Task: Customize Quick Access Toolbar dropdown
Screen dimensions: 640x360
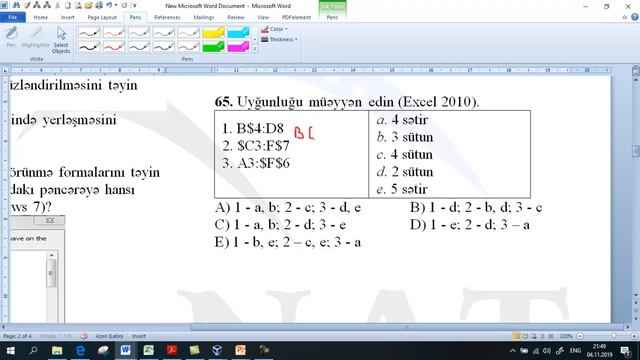Action: [135, 6]
